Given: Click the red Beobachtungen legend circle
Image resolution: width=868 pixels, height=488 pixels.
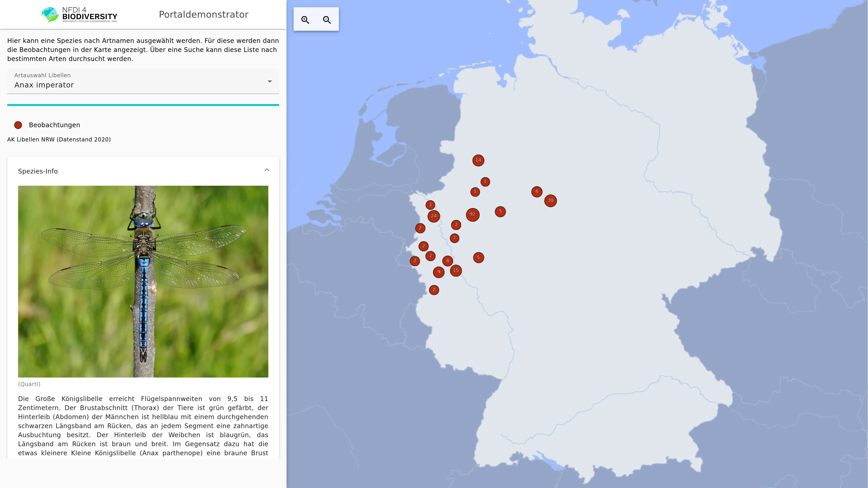Looking at the screenshot, I should 18,125.
